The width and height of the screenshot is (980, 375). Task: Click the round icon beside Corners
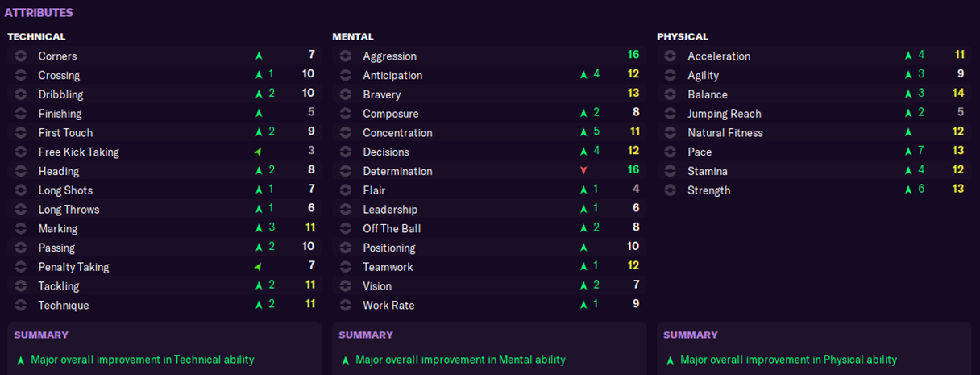[x=21, y=56]
